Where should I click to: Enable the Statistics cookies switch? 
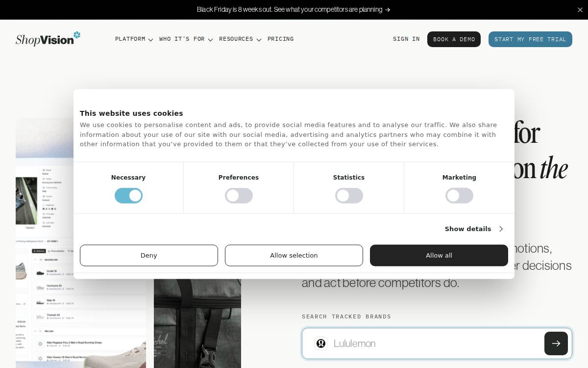pyautogui.click(x=349, y=196)
